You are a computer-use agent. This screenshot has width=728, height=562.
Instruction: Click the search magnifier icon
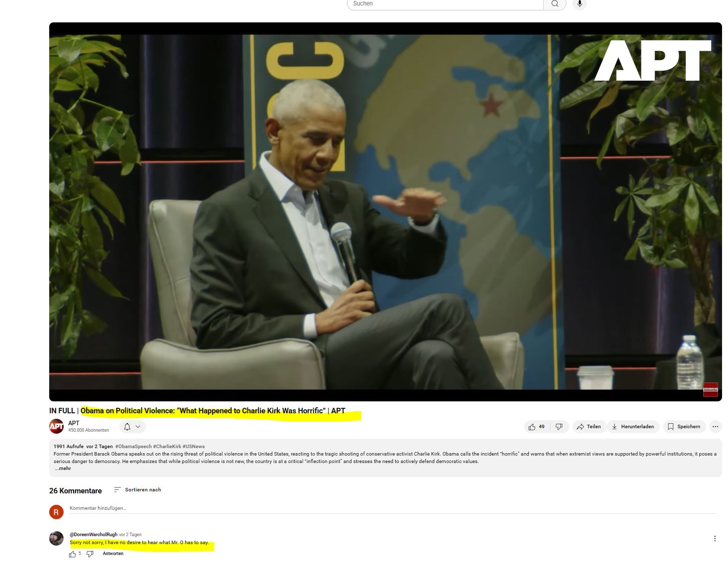555,4
